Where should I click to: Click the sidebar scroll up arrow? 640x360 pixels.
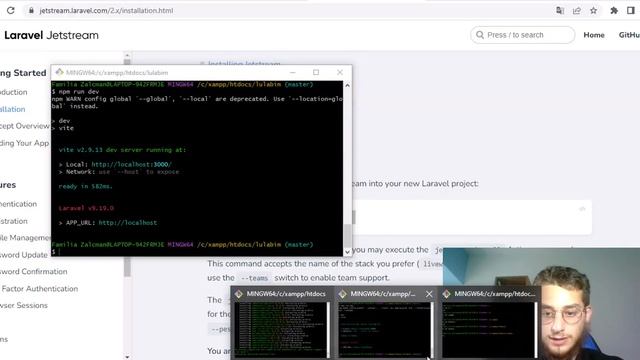point(127,55)
